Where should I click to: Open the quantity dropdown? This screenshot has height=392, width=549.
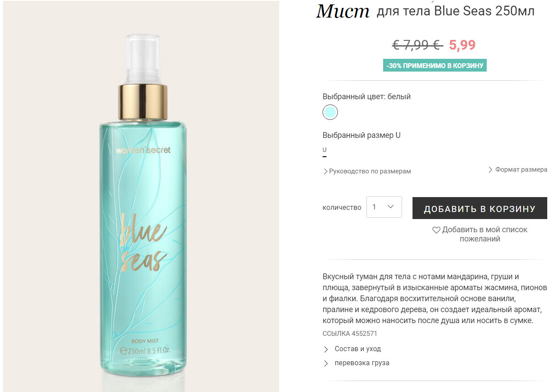tap(384, 207)
